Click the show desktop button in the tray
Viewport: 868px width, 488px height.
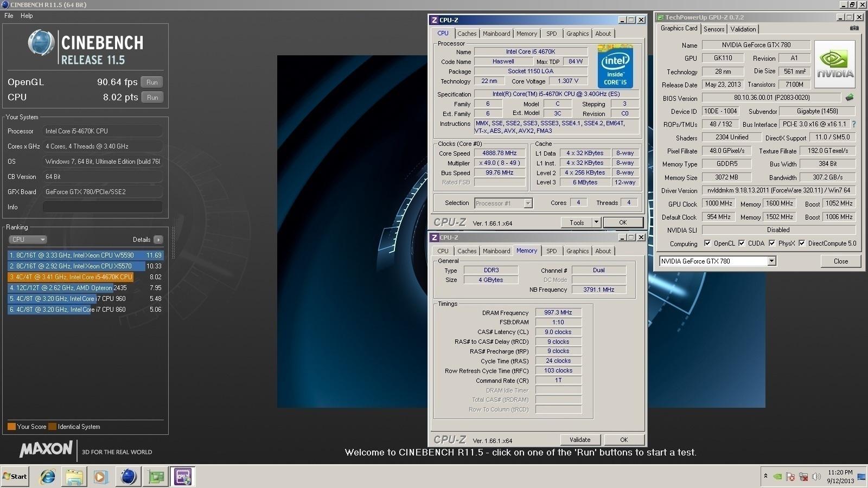[861, 477]
